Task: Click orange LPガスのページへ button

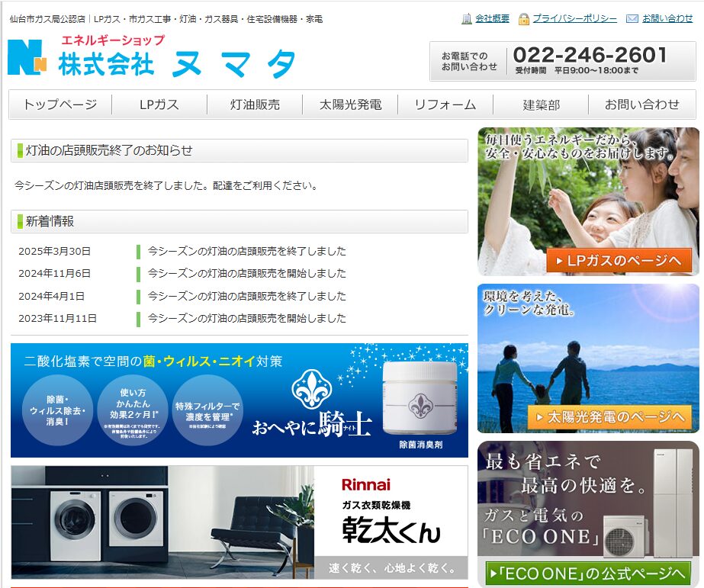Action: pyautogui.click(x=619, y=261)
